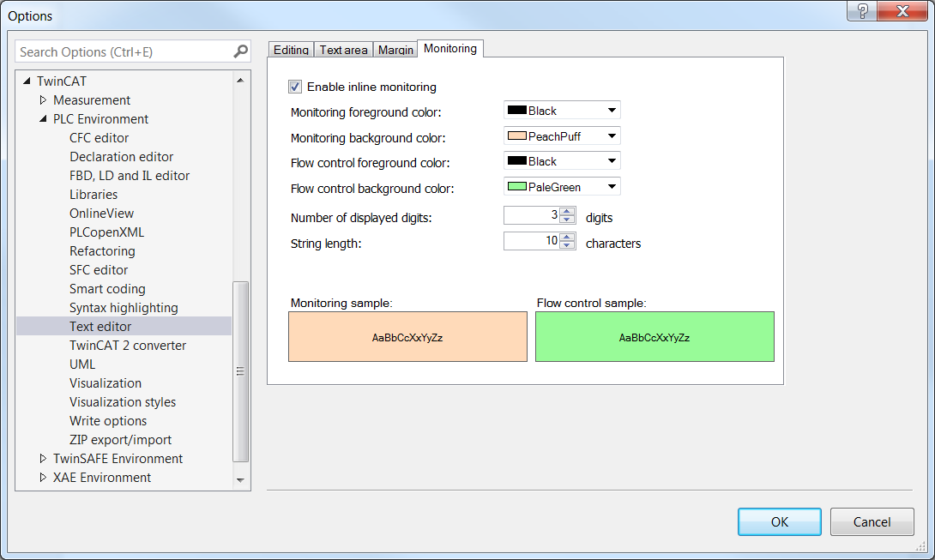
Task: Open Smart coding options
Action: [x=107, y=289]
